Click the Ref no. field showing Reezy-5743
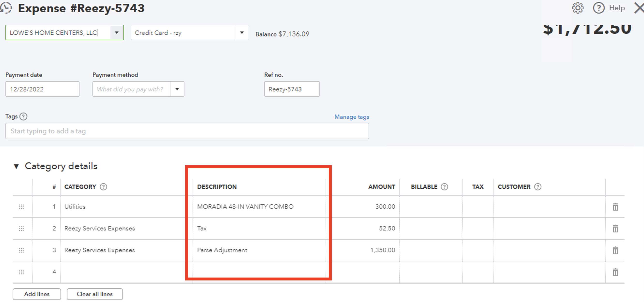 point(292,89)
